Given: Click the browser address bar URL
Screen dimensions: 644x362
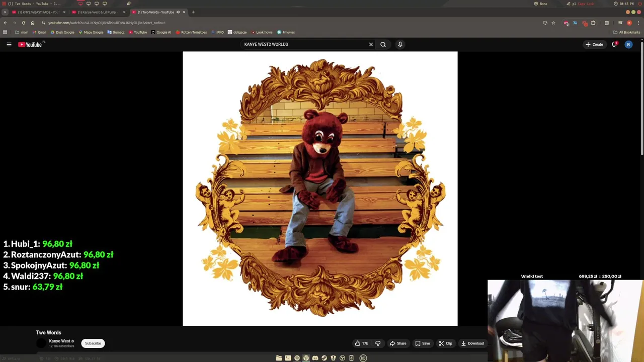Looking at the screenshot, I should 107,23.
